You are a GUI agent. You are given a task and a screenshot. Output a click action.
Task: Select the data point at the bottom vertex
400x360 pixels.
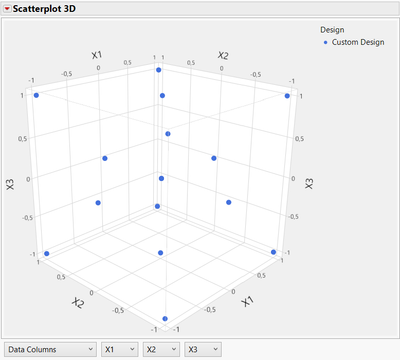click(165, 319)
